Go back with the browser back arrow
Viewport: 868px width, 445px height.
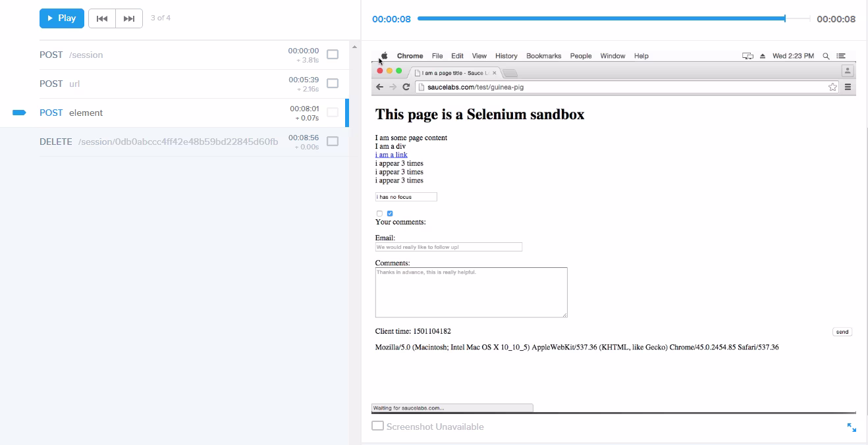[x=379, y=87]
